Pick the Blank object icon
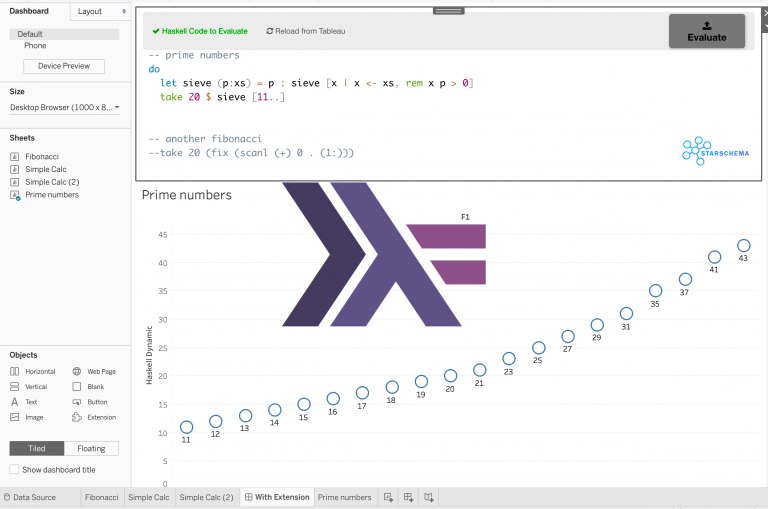768x509 pixels. click(77, 387)
